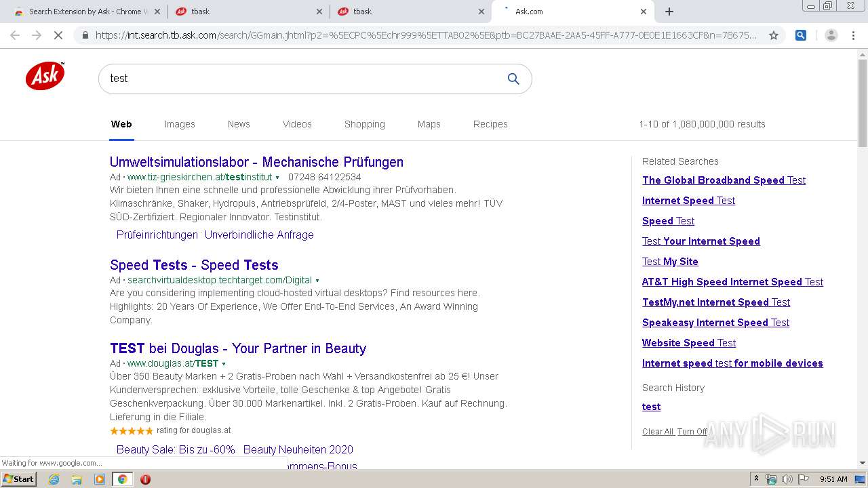Open Umweltsimulationslabor - Mechanische Prüfungen result
Image resolution: width=868 pixels, height=488 pixels.
256,162
